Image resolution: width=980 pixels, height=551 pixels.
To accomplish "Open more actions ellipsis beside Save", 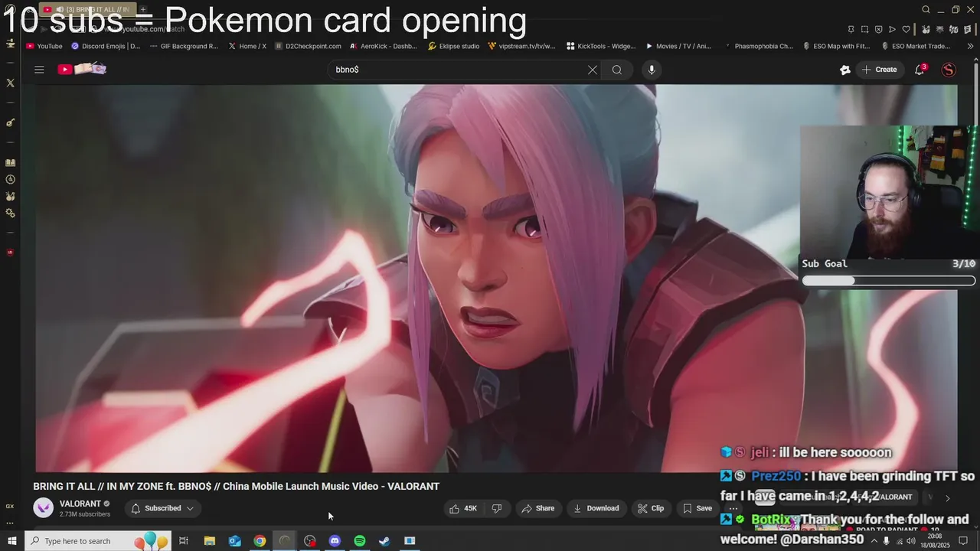I will (x=733, y=508).
